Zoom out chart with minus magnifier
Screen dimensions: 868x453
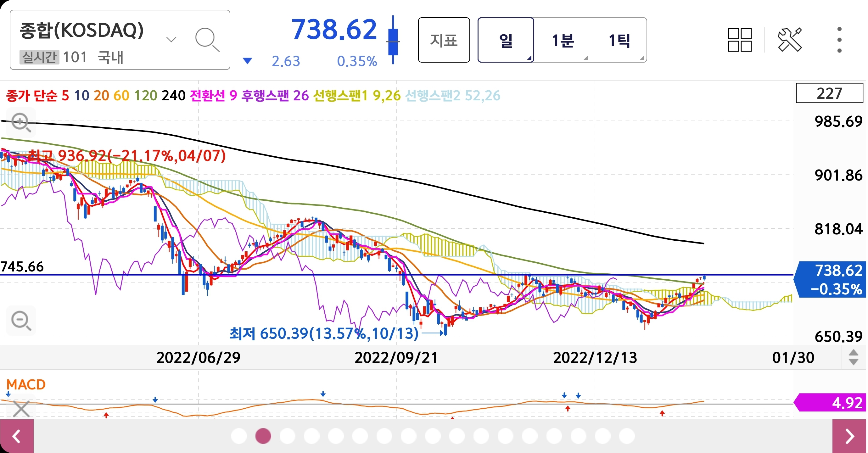(21, 321)
